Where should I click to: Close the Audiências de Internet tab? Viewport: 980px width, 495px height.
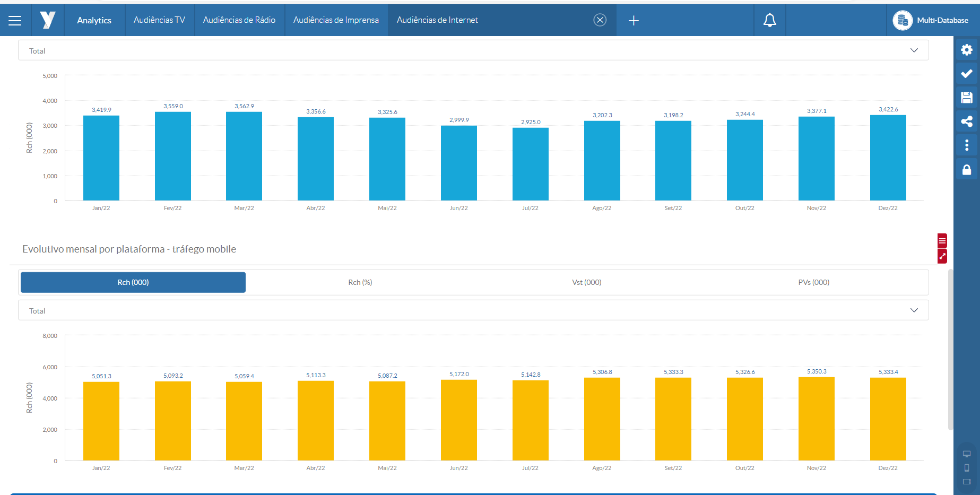click(600, 20)
